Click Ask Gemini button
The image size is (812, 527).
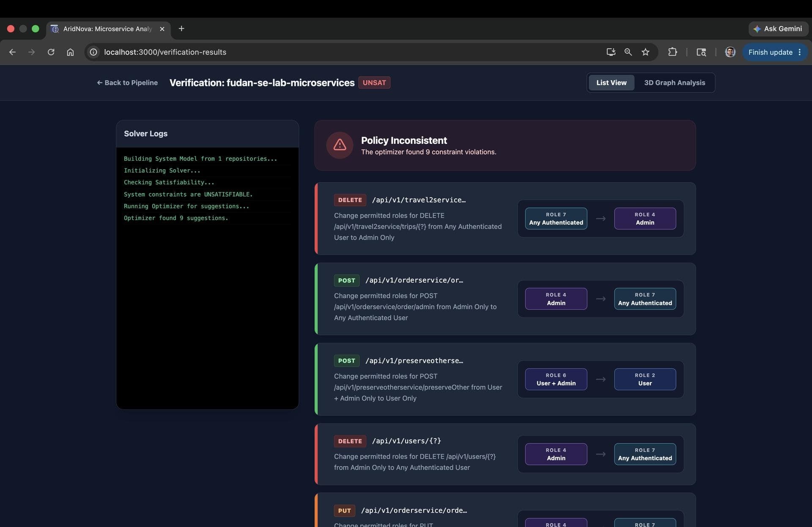coord(778,29)
